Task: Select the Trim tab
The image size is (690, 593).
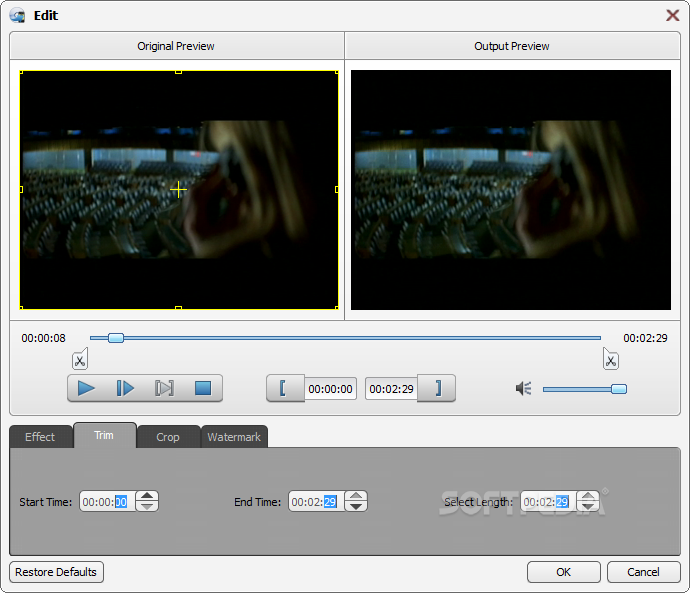Action: tap(104, 435)
